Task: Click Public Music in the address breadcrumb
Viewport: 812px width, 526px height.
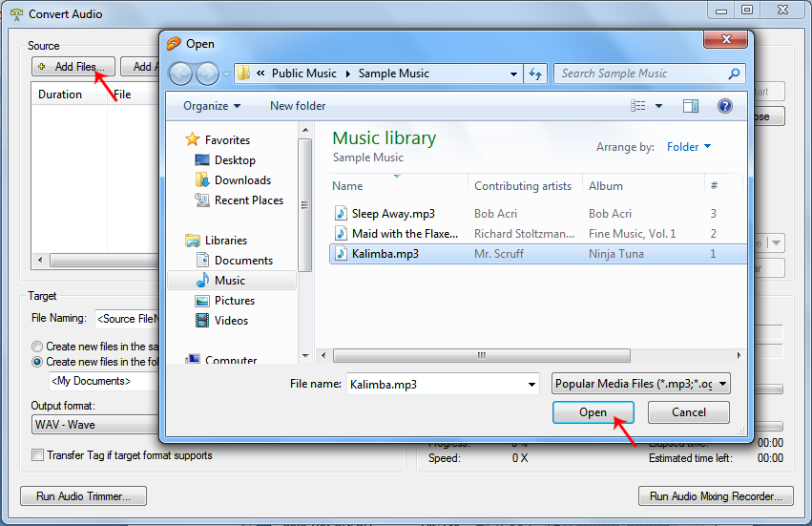Action: pos(304,74)
